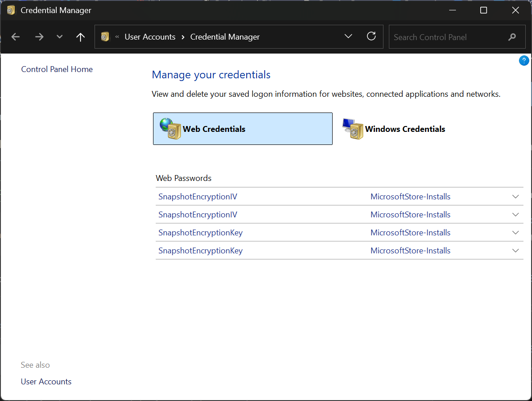Open the User Accounts link under See also
This screenshot has height=401, width=532.
coord(46,382)
